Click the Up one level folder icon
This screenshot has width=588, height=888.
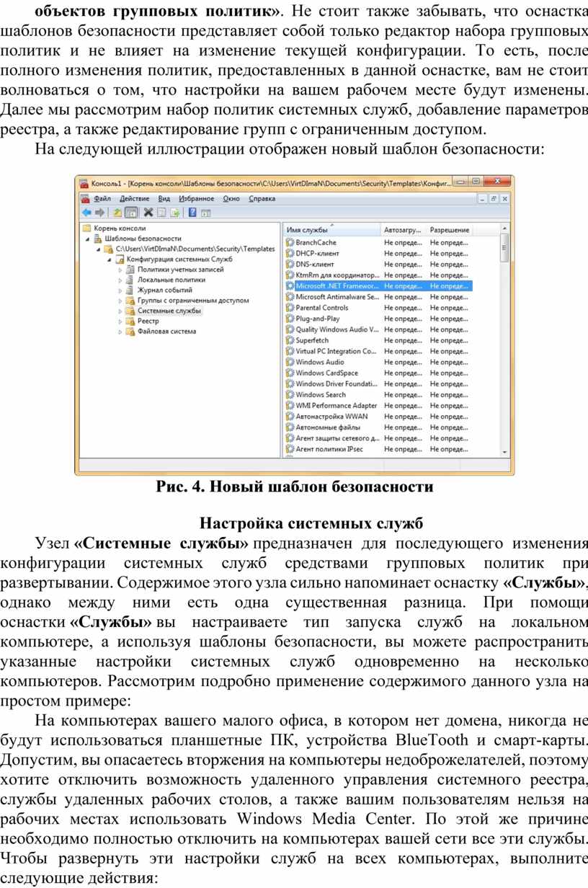118,213
